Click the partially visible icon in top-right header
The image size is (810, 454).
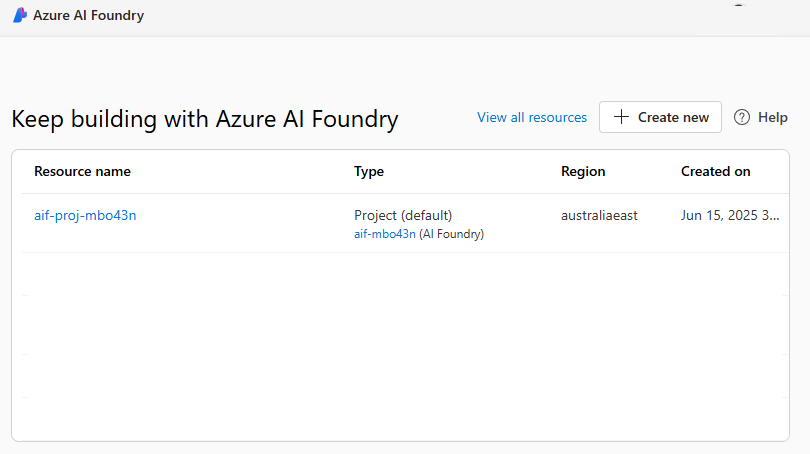(x=739, y=4)
